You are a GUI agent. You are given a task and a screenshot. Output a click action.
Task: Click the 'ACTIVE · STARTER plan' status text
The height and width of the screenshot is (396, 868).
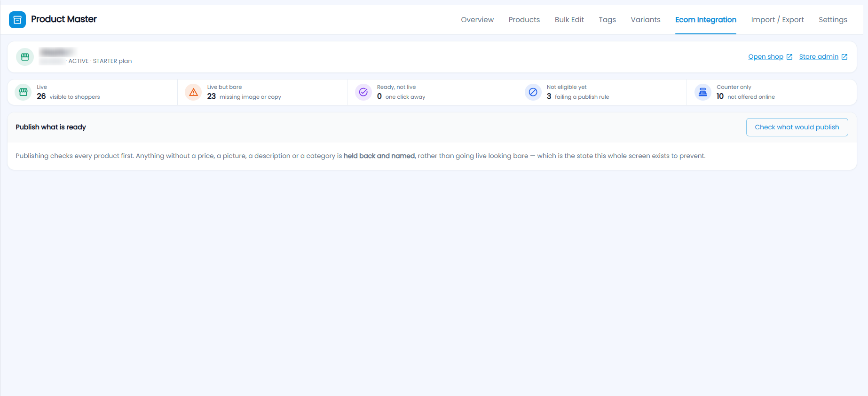tap(100, 61)
